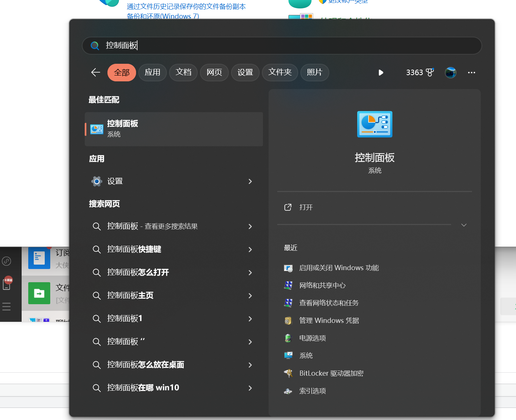Click the 设置 gear icon under 应用
Viewport: 516px width, 420px height.
[x=97, y=181]
